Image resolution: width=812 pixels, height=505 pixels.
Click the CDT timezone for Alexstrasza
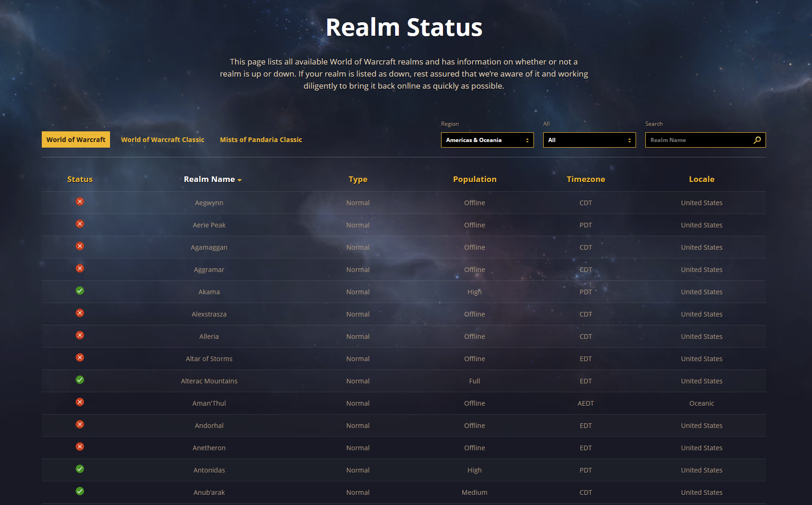coord(586,314)
